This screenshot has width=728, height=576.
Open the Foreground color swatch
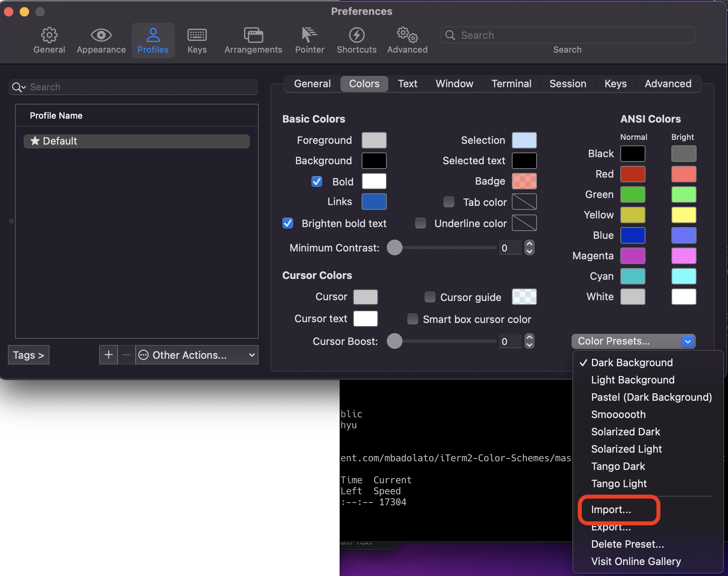pyautogui.click(x=374, y=140)
